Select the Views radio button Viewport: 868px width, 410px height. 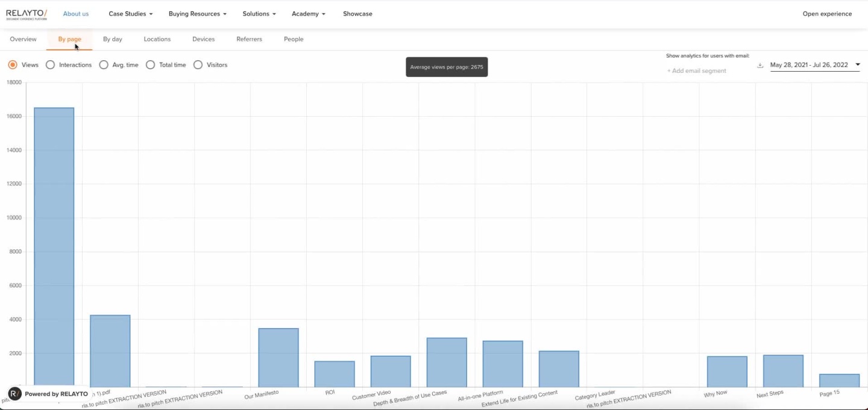(13, 65)
